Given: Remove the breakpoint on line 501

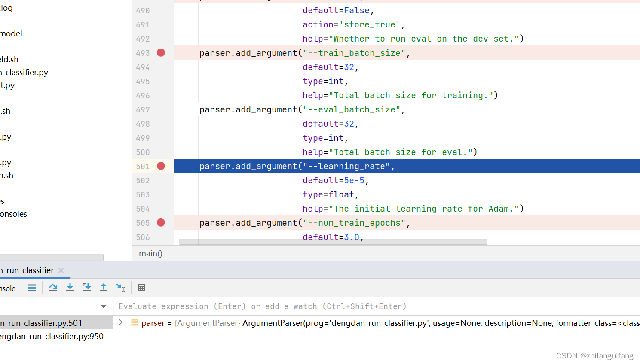Looking at the screenshot, I should click(x=161, y=166).
